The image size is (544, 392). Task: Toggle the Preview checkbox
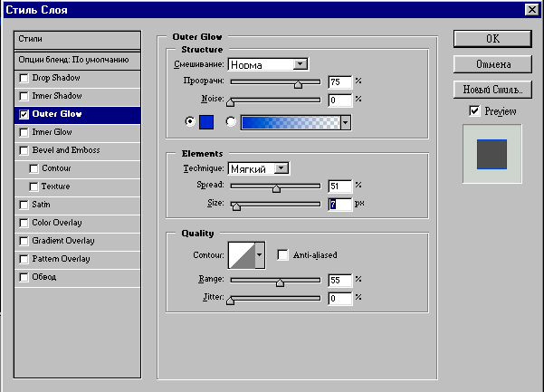pos(474,111)
